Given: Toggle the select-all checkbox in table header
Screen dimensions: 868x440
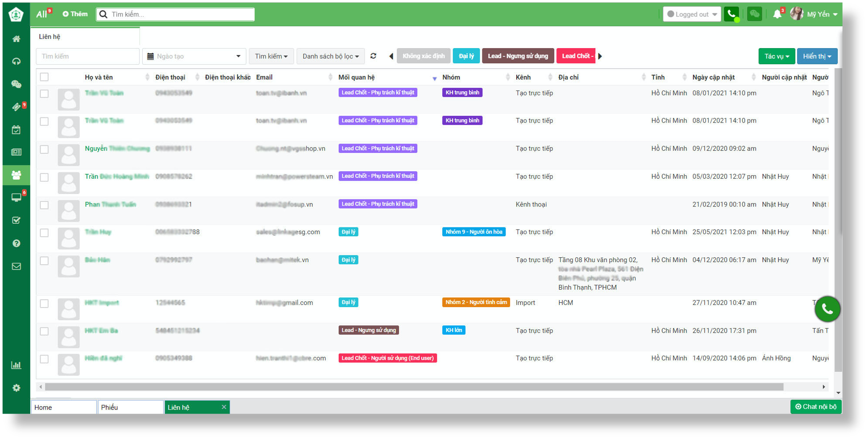Looking at the screenshot, I should coord(44,77).
